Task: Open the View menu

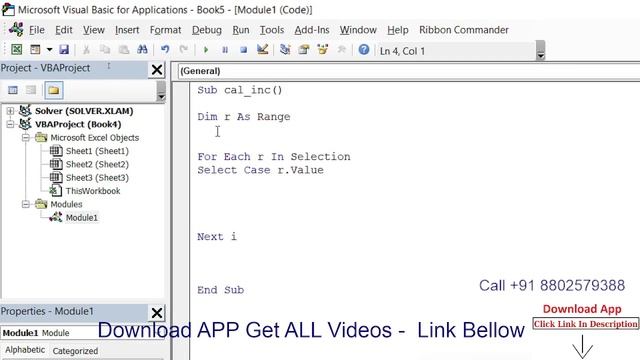Action: pos(93,30)
